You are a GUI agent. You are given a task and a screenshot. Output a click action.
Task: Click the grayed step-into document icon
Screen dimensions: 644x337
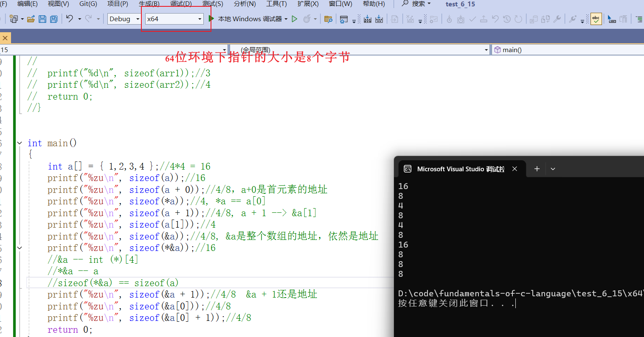coord(395,19)
